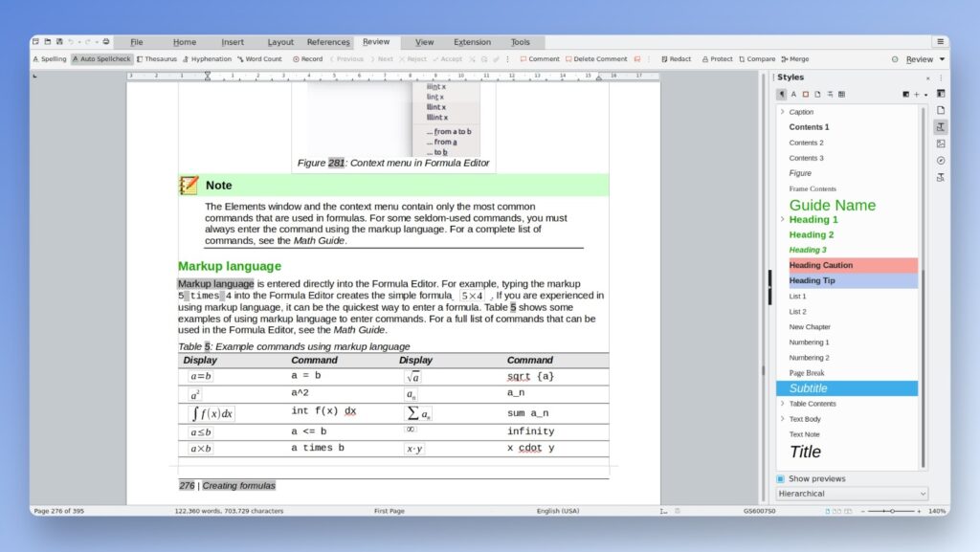Open the Home tab
980x552 pixels.
click(185, 42)
